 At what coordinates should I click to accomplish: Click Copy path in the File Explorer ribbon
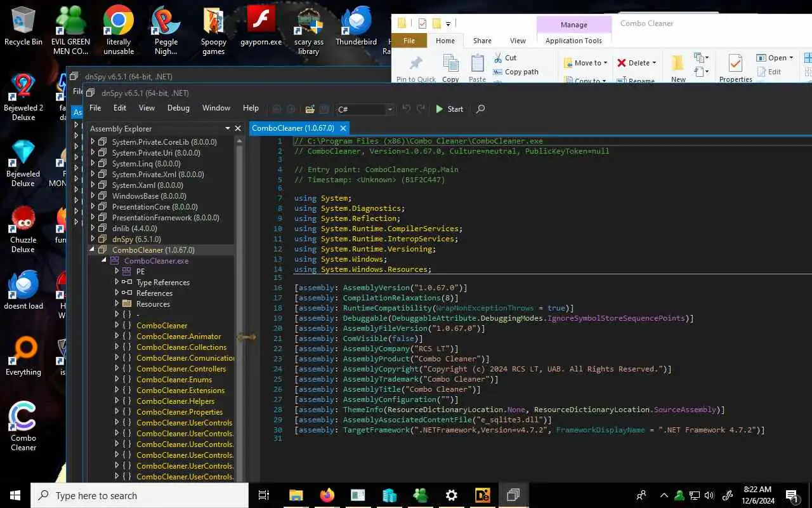point(516,72)
